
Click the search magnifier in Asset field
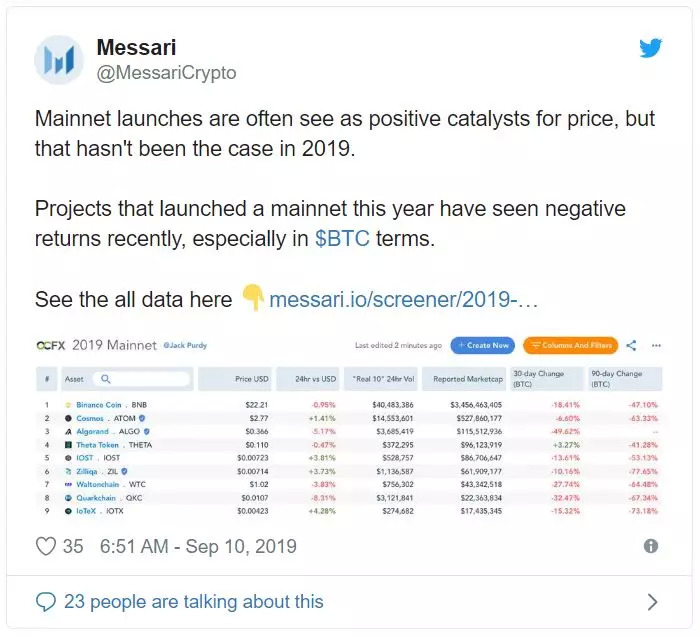tap(106, 379)
